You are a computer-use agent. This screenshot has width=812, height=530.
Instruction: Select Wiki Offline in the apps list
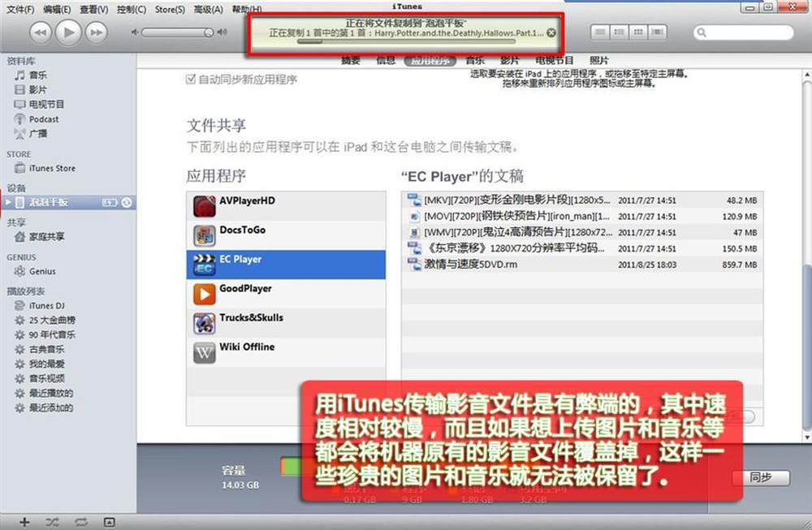click(x=286, y=352)
